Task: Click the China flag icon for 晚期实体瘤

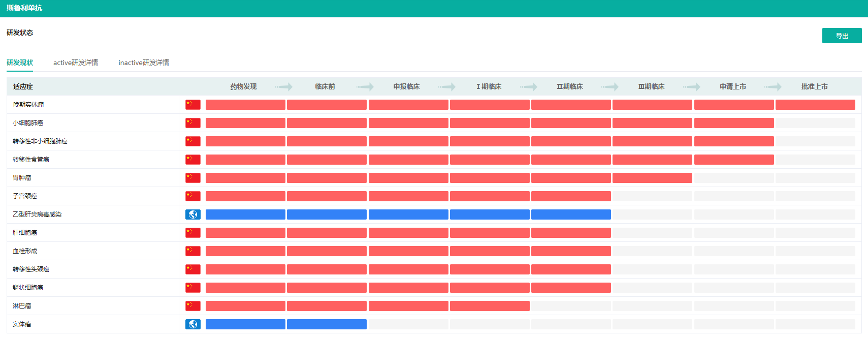Action: coord(192,105)
